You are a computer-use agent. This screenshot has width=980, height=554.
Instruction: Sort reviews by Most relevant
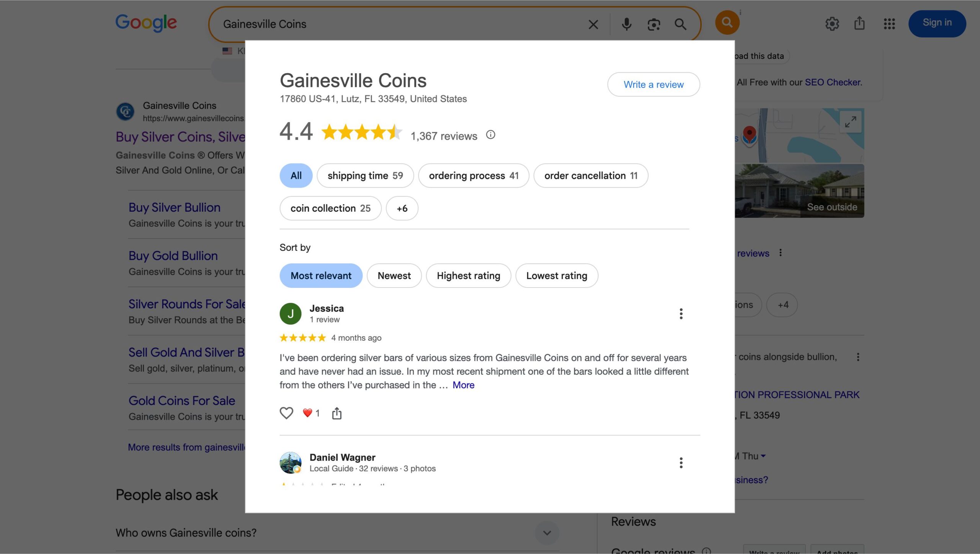point(321,276)
